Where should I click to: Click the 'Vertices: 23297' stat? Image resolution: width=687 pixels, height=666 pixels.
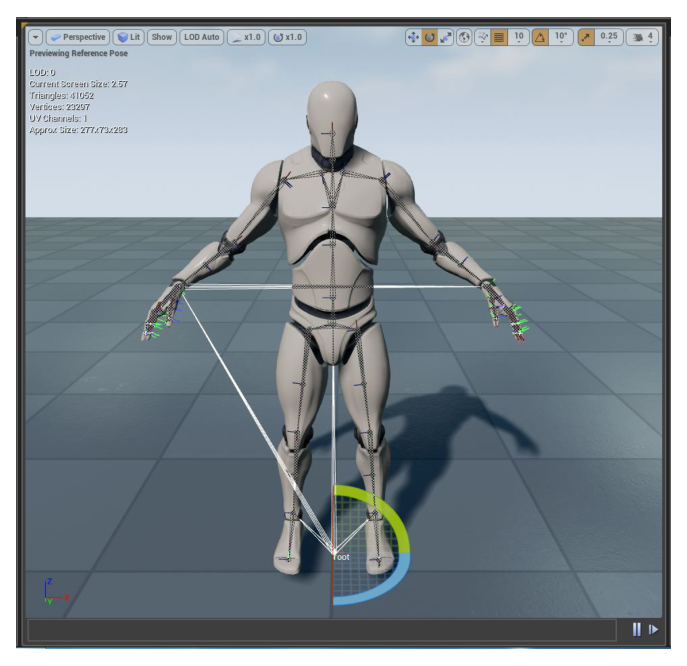tap(60, 107)
